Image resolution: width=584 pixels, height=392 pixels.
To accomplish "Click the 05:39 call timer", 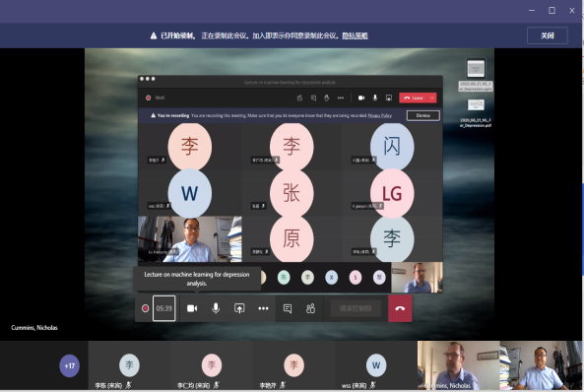I will (163, 308).
